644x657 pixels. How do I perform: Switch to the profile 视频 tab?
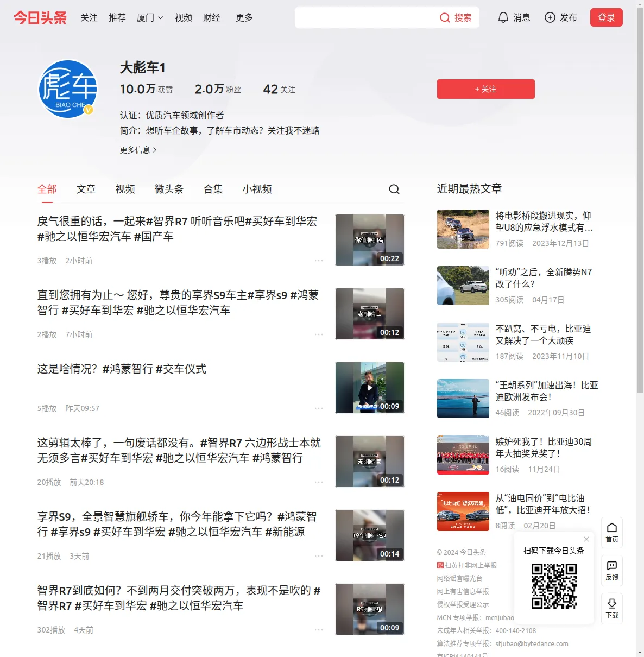[x=125, y=189]
